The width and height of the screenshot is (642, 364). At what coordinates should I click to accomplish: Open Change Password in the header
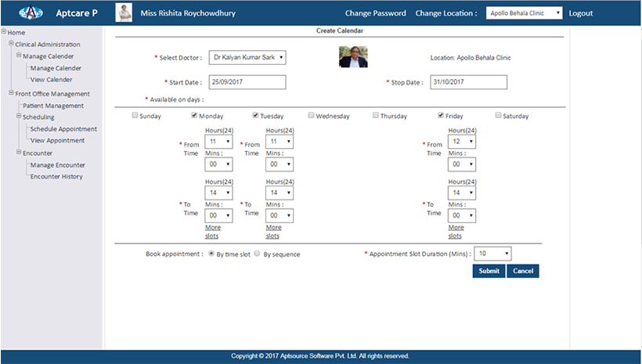375,13
